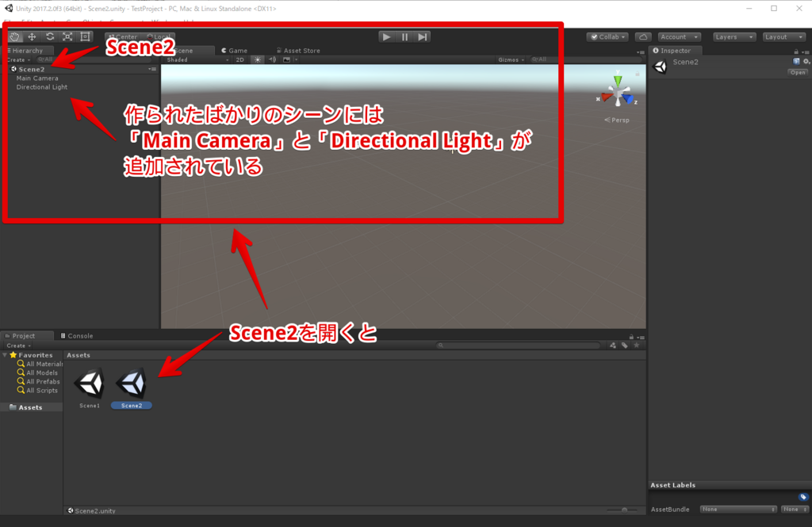Screen dimensions: 812x527
Task: Select Scene2 in the Hierarchy
Action: pos(32,69)
